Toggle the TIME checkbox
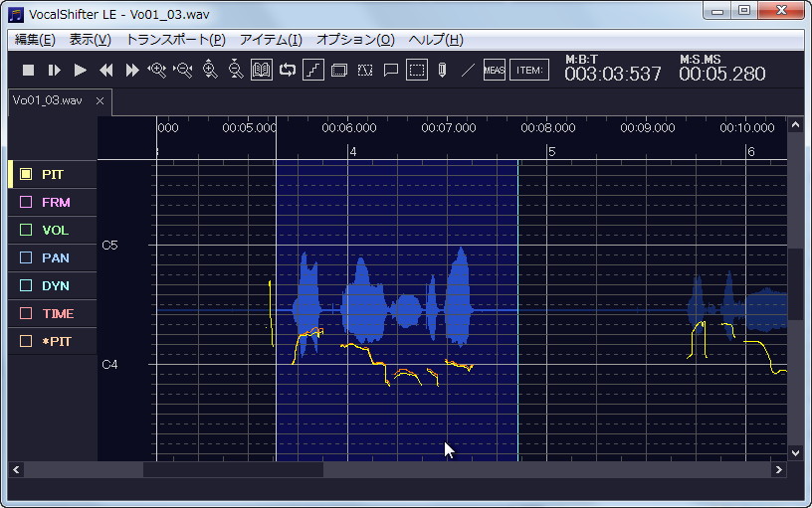 click(x=26, y=313)
